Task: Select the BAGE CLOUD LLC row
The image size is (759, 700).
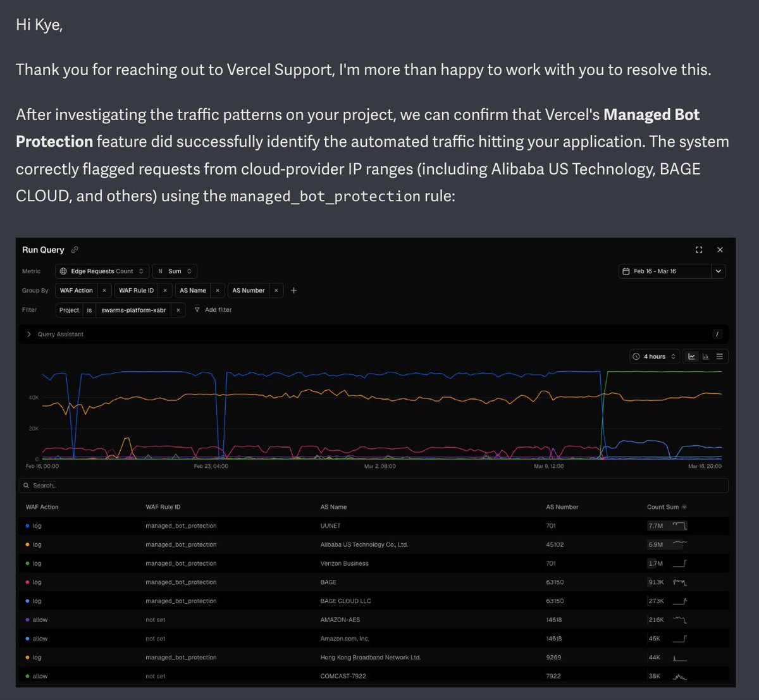Action: (373, 601)
